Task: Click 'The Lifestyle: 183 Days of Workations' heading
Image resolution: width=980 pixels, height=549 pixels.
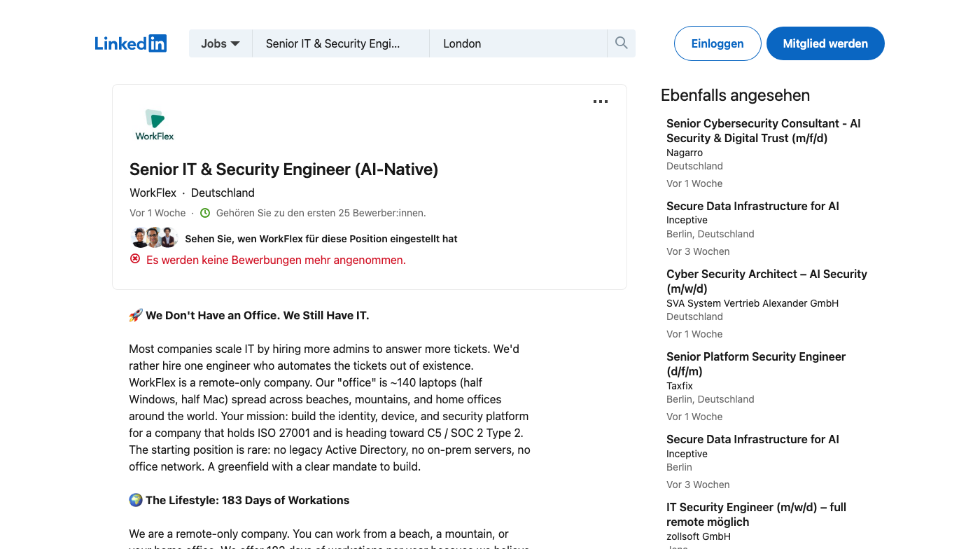Action: (x=247, y=500)
